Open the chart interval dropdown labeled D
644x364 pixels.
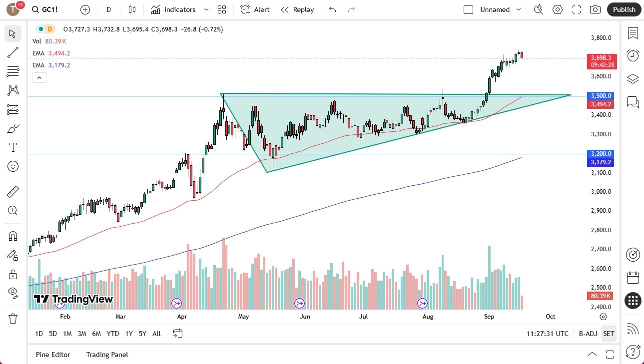point(108,9)
